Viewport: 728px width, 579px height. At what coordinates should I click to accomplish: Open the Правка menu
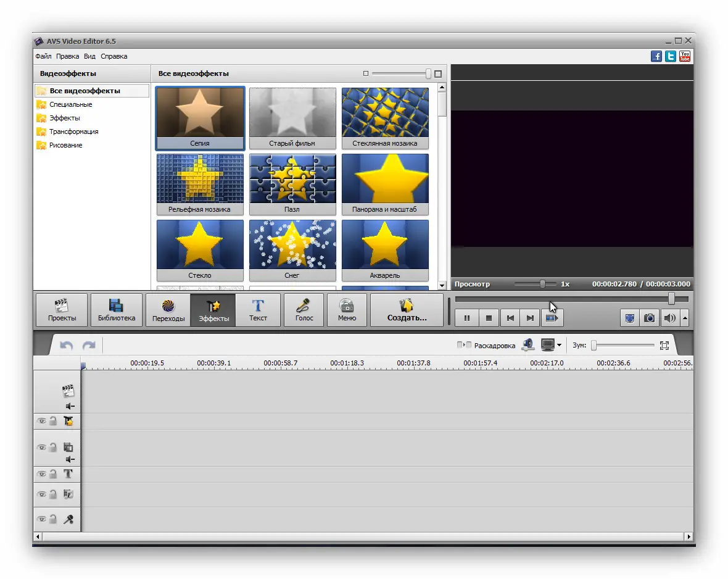click(68, 56)
